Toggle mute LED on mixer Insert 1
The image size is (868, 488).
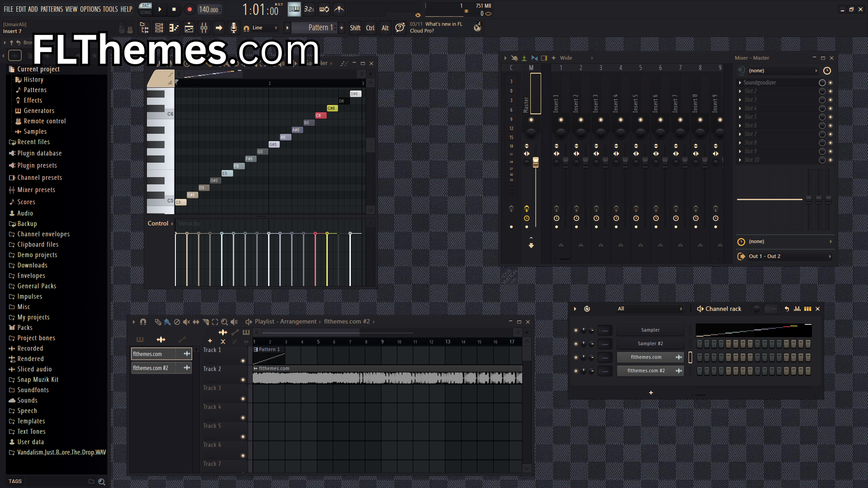pos(561,120)
